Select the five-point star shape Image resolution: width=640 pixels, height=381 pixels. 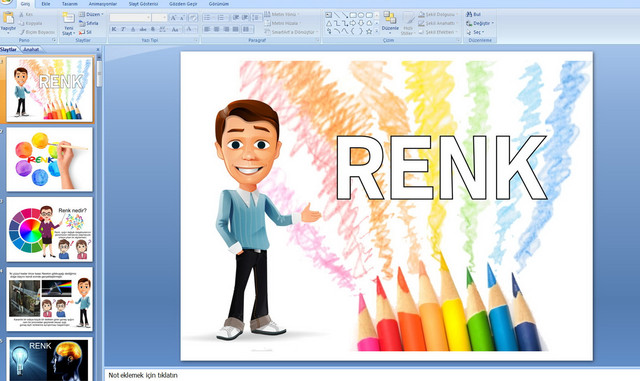pyautogui.click(x=369, y=31)
